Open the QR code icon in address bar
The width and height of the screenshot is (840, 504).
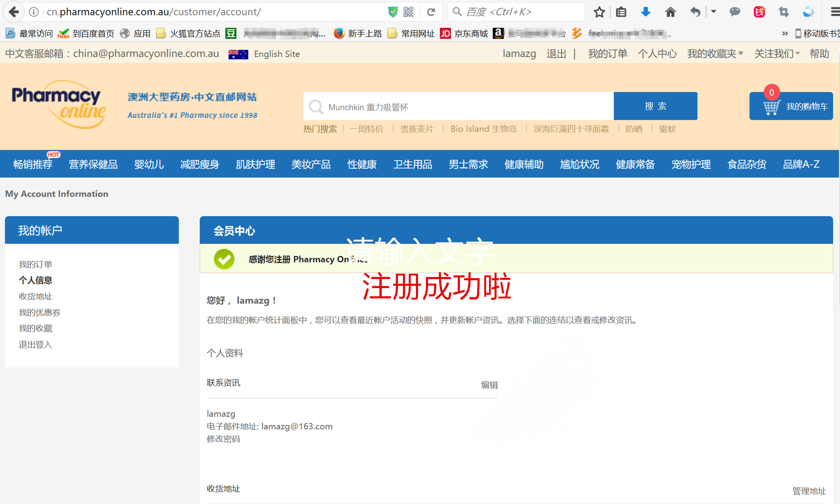point(409,12)
